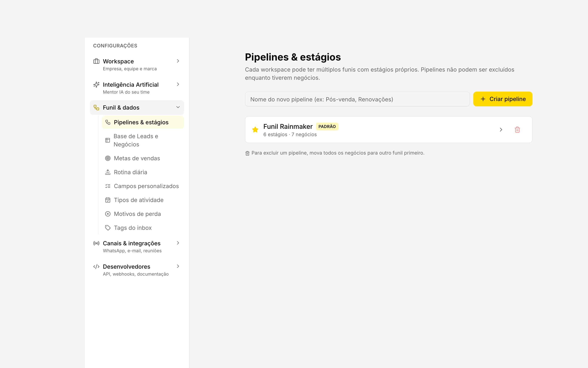
Task: Go to Metas de vendas
Action: tap(143, 158)
